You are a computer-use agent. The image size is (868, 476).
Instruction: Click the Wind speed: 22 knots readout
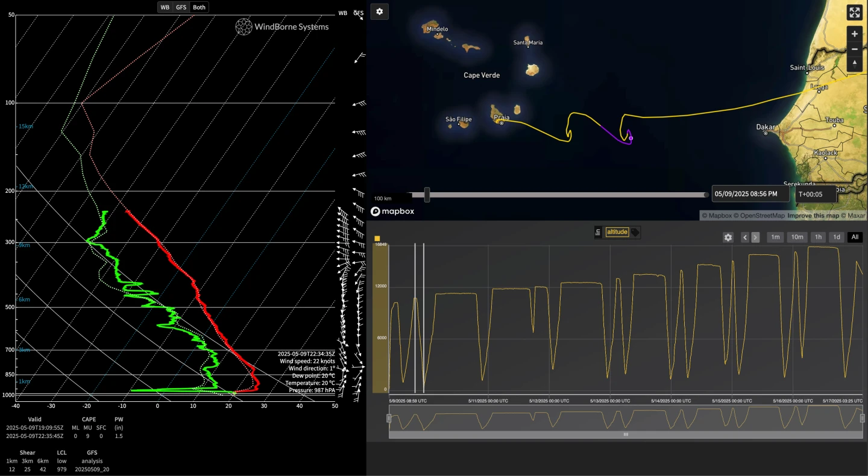coord(307,361)
